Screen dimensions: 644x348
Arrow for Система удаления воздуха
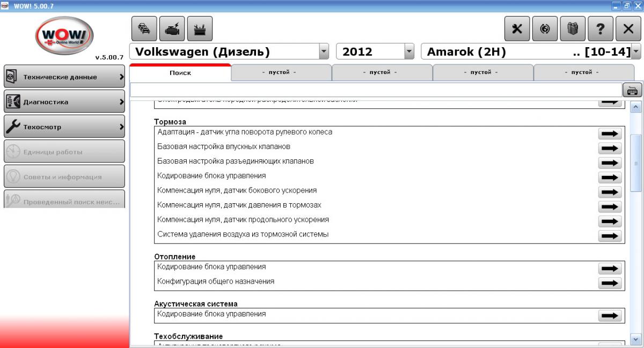click(610, 235)
